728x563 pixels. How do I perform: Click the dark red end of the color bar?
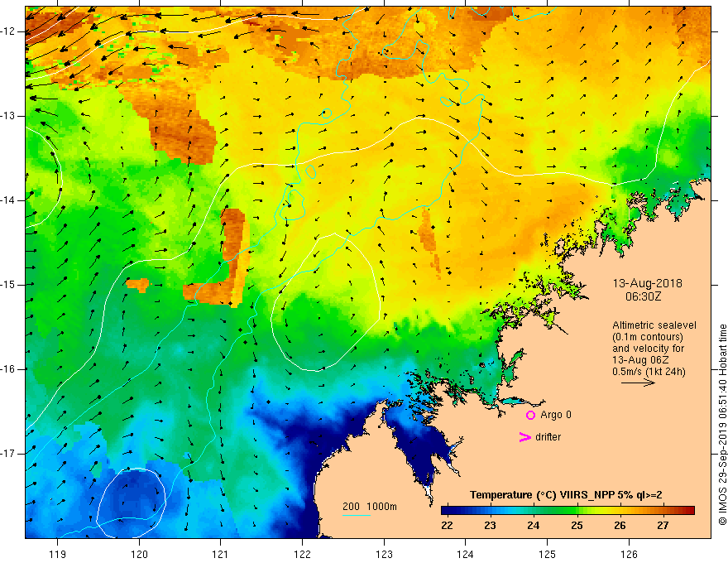point(689,511)
